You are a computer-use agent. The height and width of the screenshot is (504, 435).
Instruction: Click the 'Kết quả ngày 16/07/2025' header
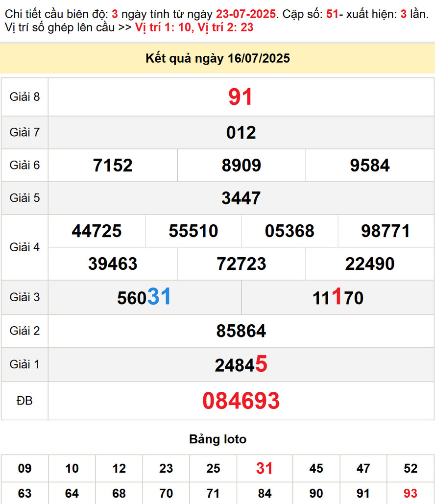[217, 59]
